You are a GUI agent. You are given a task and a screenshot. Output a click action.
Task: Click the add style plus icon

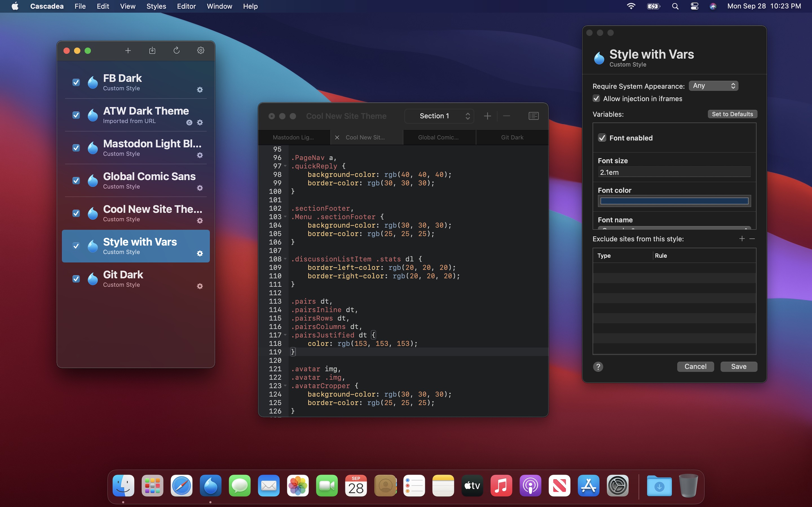128,51
